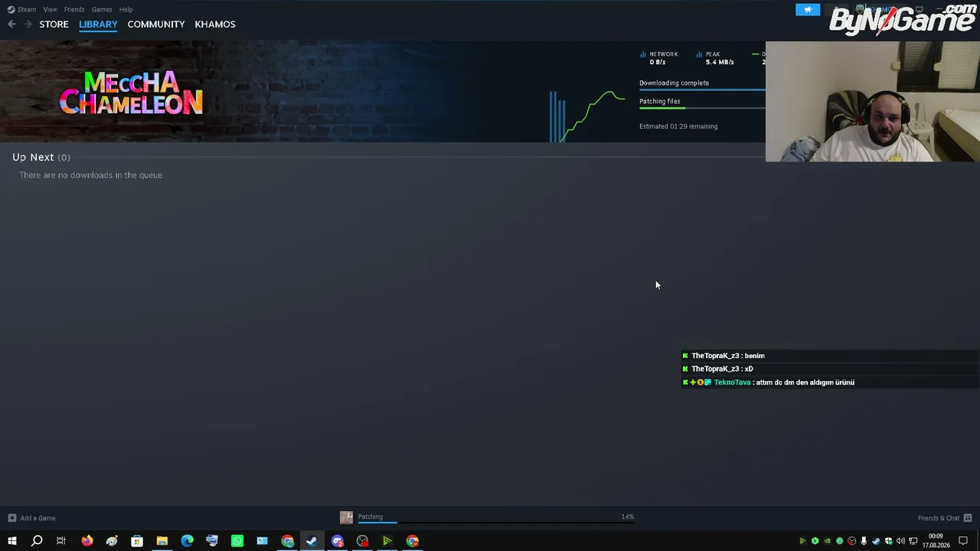Click the Up Next queue heading
Screen dimensions: 980x551
(41, 157)
